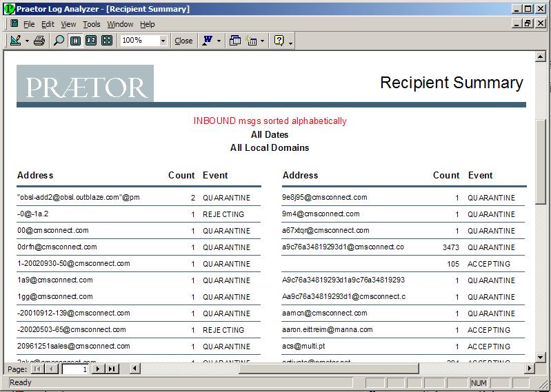
Task: Click the Ready status bar text
Action: (21, 382)
